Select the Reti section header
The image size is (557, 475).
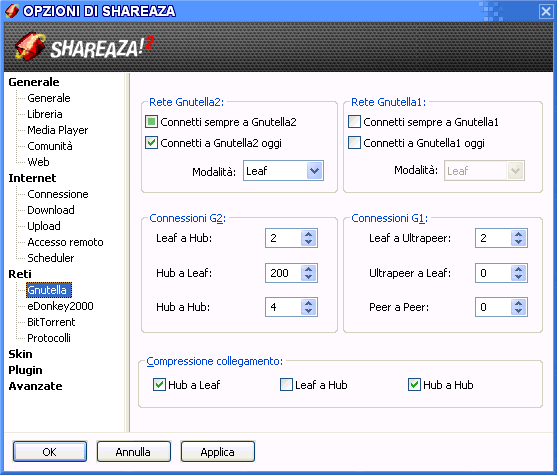click(x=20, y=274)
